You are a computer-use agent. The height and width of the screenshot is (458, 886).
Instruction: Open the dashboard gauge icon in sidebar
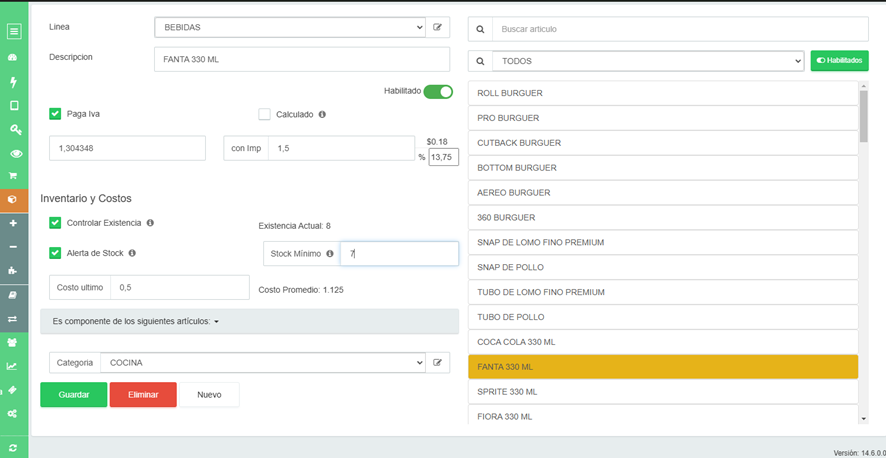tap(14, 58)
